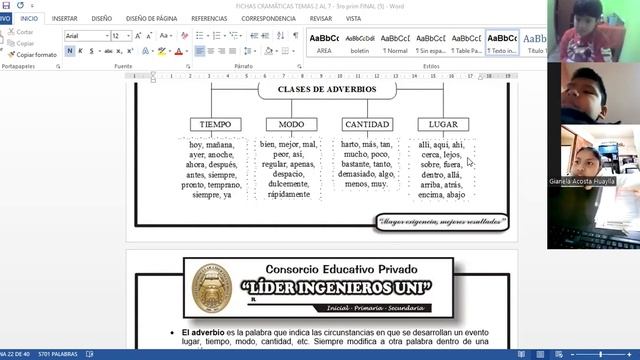Apply the Sin espaciado style
Viewport: 640px width, 360px height.
tap(431, 43)
